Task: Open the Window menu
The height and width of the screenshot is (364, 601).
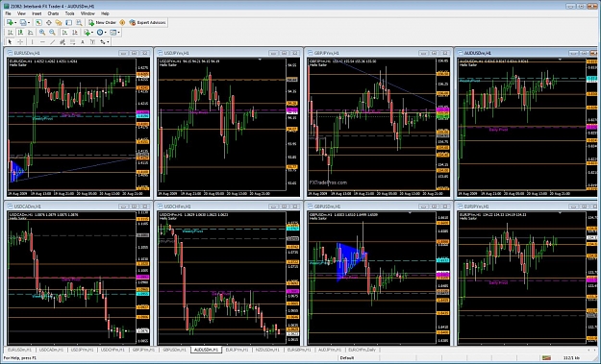Action: tap(88, 13)
